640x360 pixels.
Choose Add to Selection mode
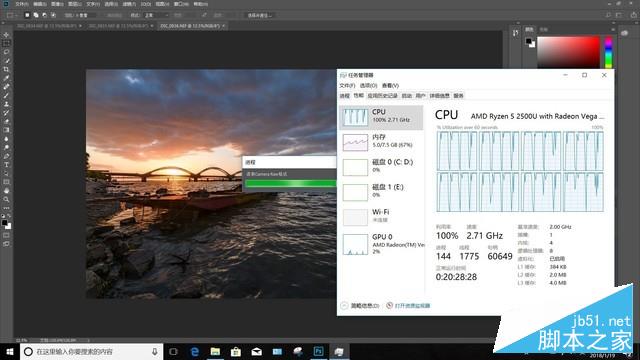click(x=36, y=15)
